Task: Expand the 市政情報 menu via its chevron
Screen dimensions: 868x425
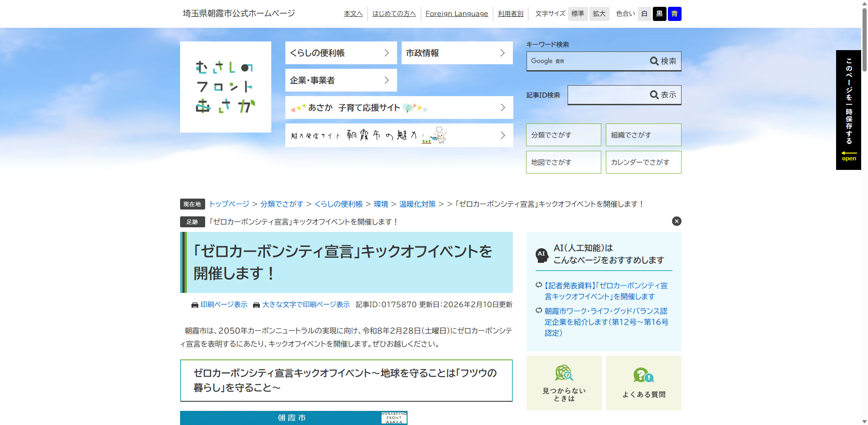Action: (503, 53)
